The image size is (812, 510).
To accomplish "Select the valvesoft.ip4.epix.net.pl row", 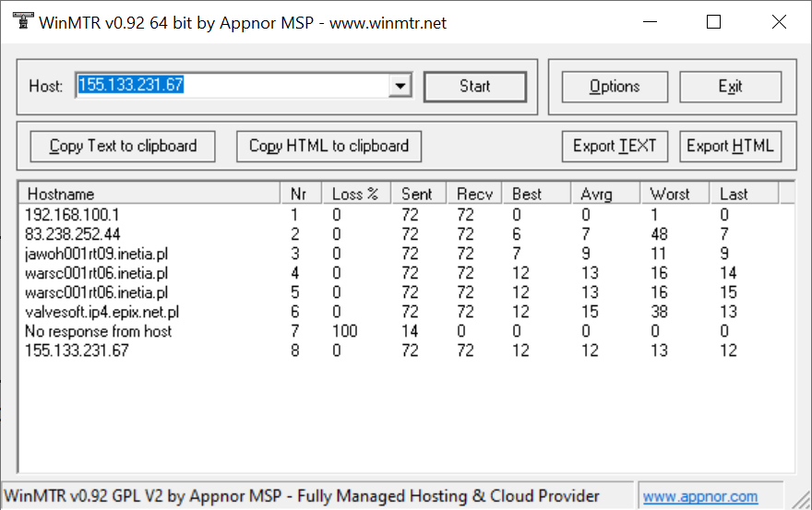I will pos(407,312).
